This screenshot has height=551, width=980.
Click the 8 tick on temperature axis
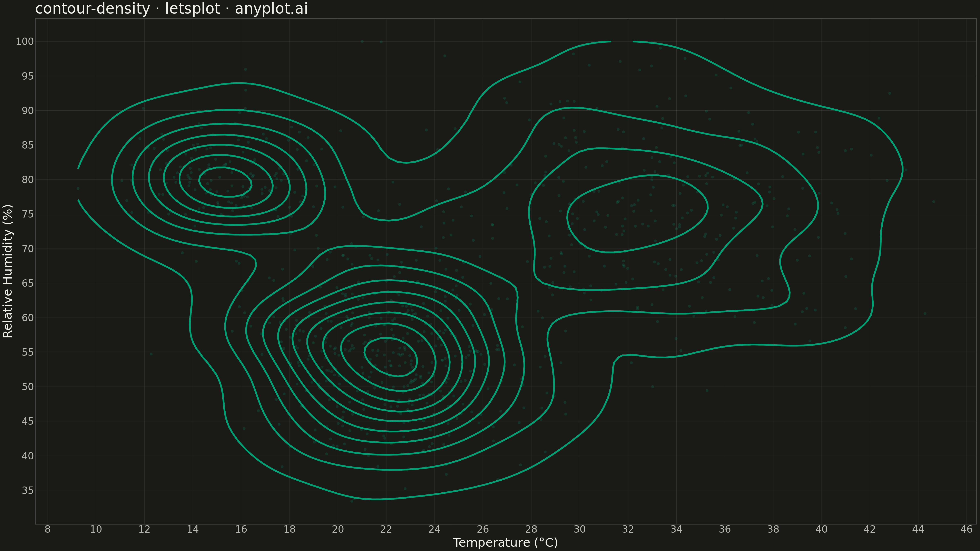[x=48, y=529]
